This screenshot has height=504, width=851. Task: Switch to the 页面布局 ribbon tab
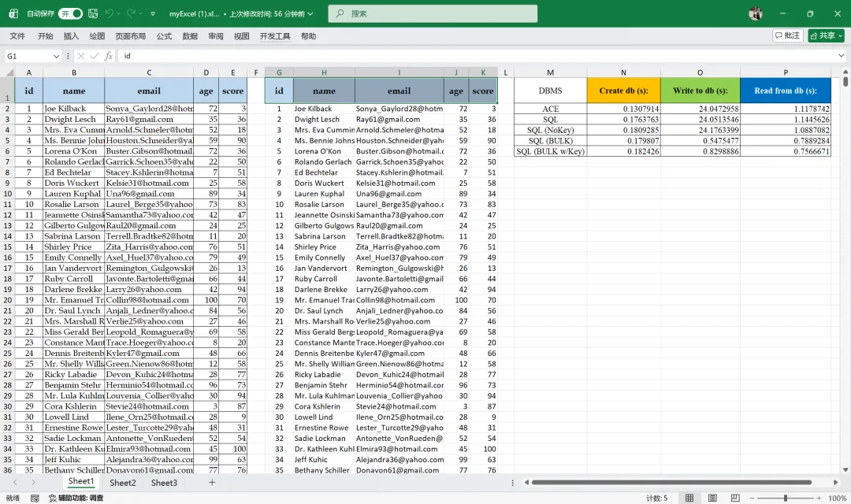130,35
